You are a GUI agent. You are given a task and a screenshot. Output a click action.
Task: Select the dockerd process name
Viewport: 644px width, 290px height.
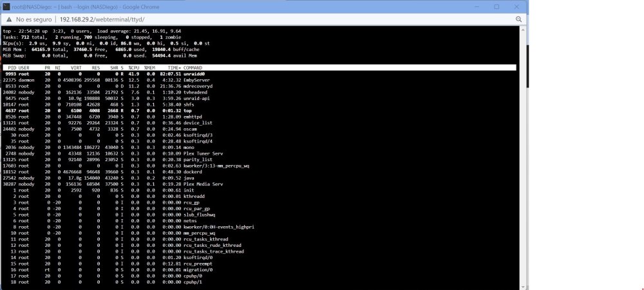193,172
